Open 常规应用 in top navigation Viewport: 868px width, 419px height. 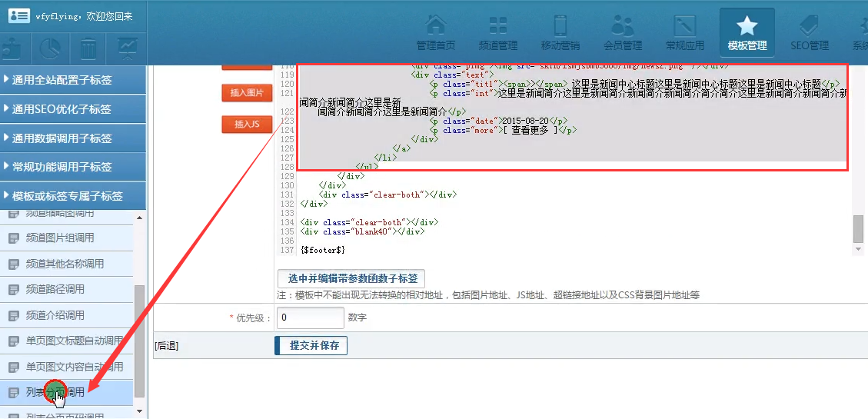tap(684, 33)
